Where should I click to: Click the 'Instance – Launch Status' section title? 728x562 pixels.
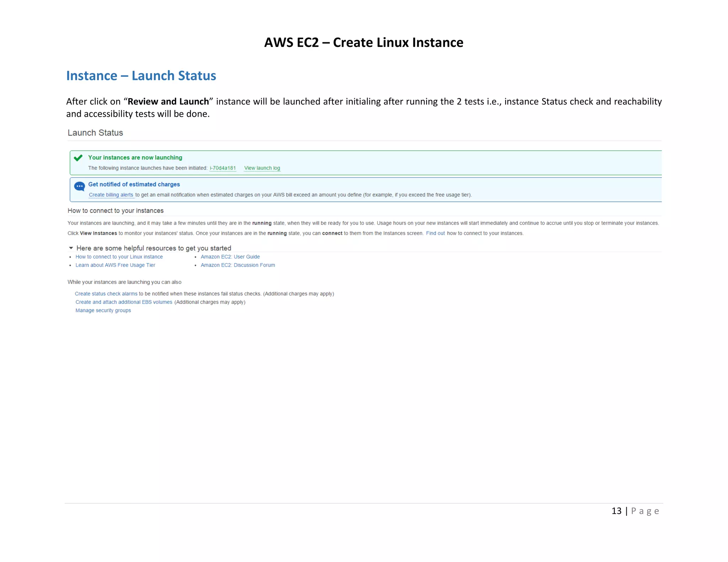coord(141,76)
